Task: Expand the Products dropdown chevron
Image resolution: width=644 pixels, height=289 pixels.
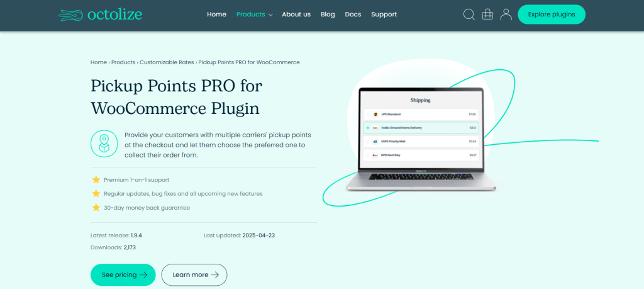Action: click(270, 15)
